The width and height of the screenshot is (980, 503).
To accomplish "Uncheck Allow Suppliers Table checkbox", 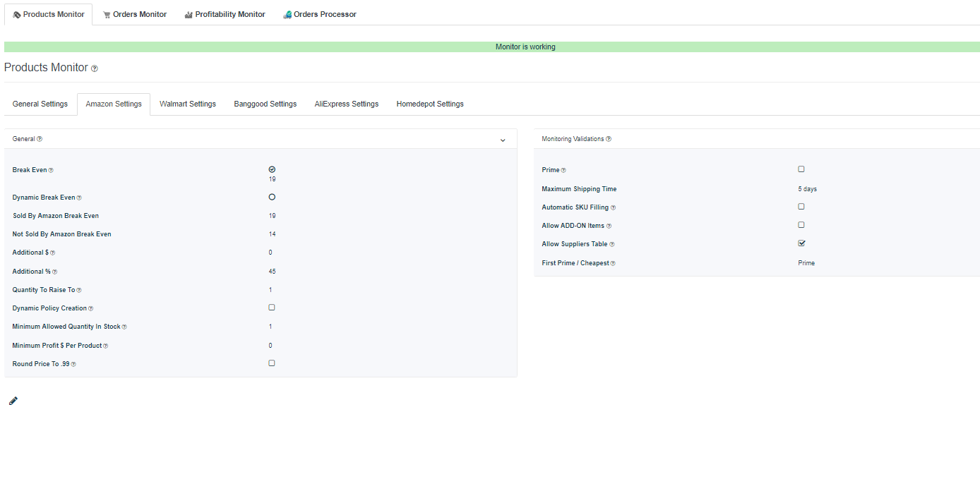I will point(801,243).
